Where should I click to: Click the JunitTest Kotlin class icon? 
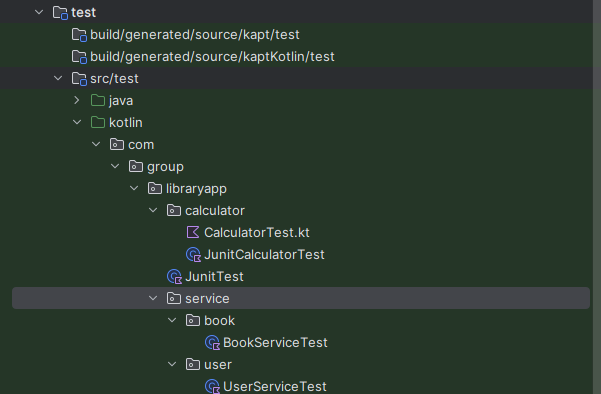(174, 276)
